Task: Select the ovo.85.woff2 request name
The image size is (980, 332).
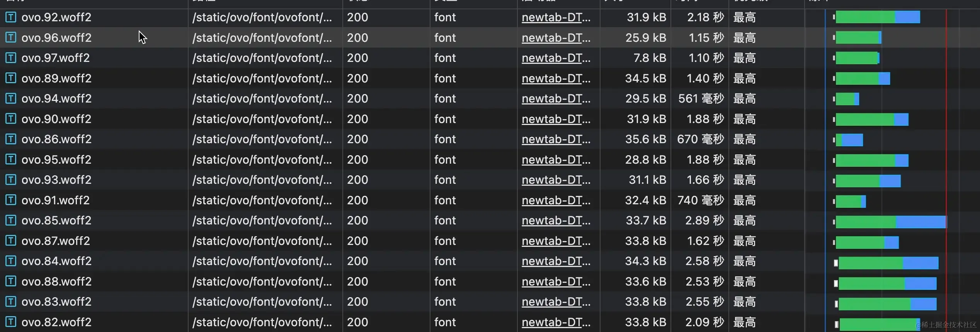Action: tap(56, 221)
